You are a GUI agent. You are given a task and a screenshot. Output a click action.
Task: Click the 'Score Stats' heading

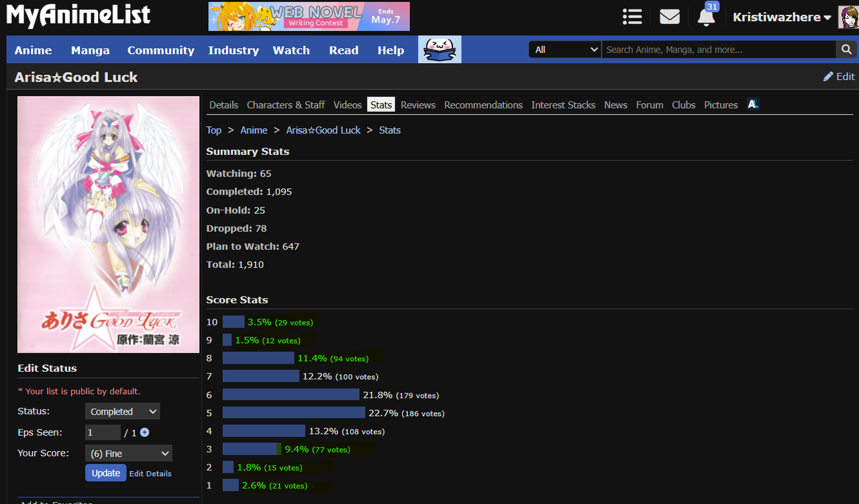tap(237, 299)
